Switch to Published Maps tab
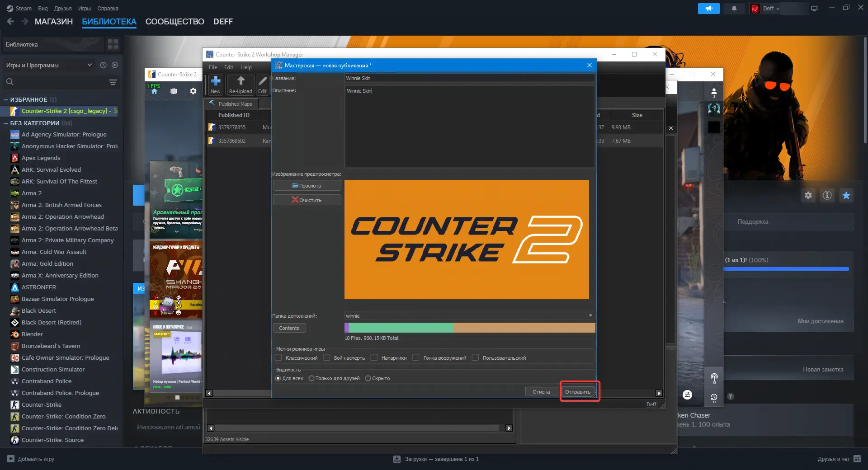The height and width of the screenshot is (470, 868). 231,103
